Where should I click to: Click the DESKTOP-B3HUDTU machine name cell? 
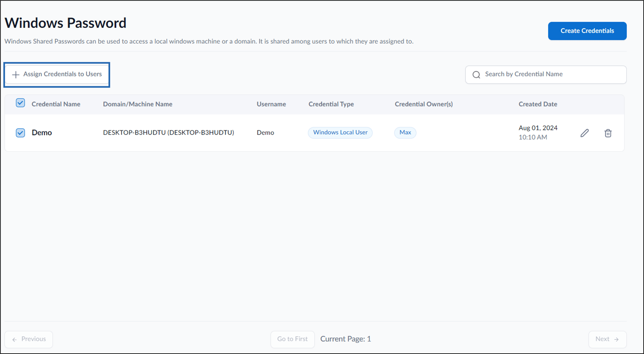168,133
